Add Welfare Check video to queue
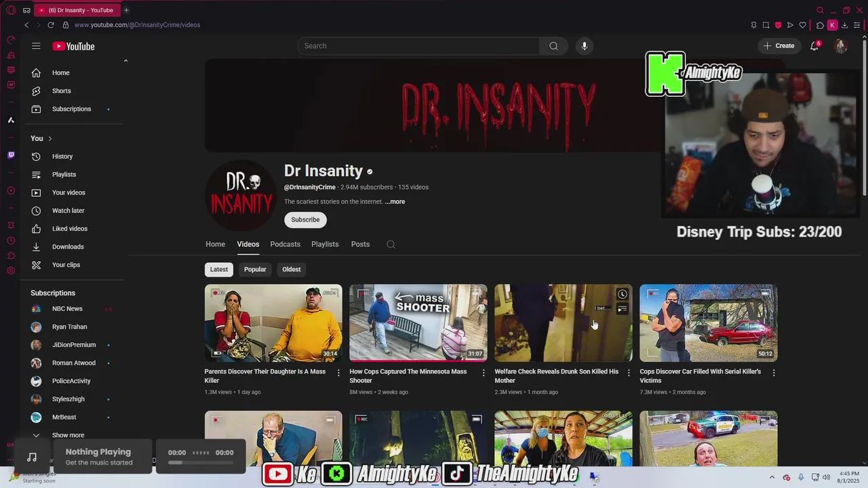The height and width of the screenshot is (488, 868). coord(622,309)
